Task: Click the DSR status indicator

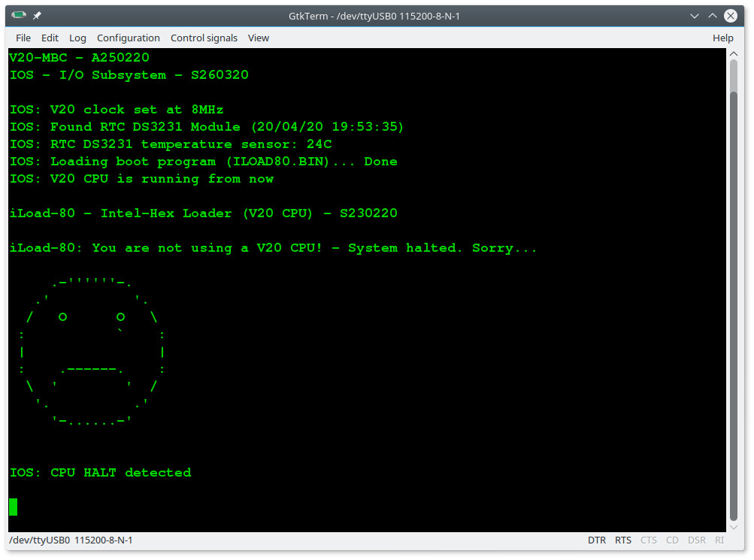Action: coord(696,540)
